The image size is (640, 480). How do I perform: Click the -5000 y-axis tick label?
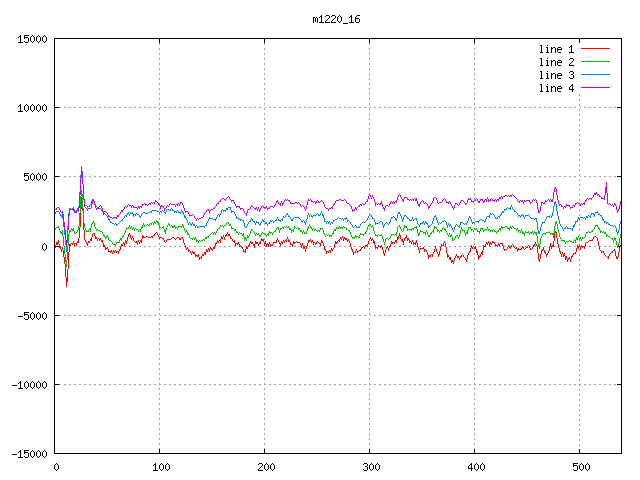31,316
